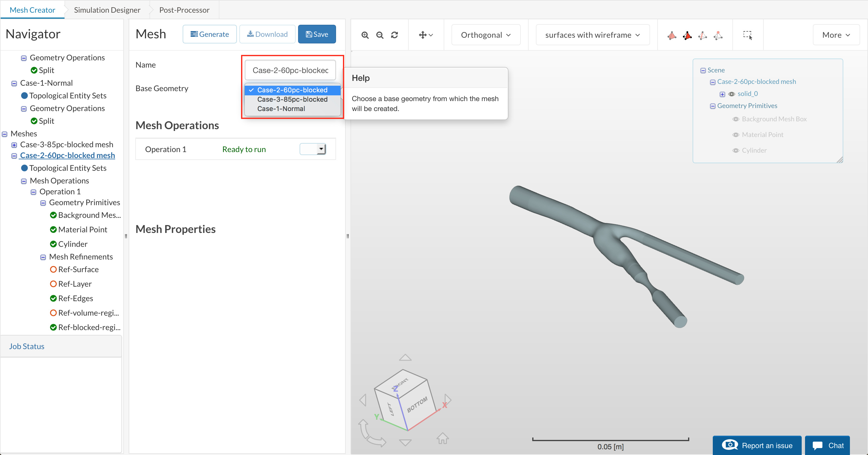Select Case-3-85pc-blocked in base geometry list
The width and height of the screenshot is (868, 455).
click(x=292, y=100)
